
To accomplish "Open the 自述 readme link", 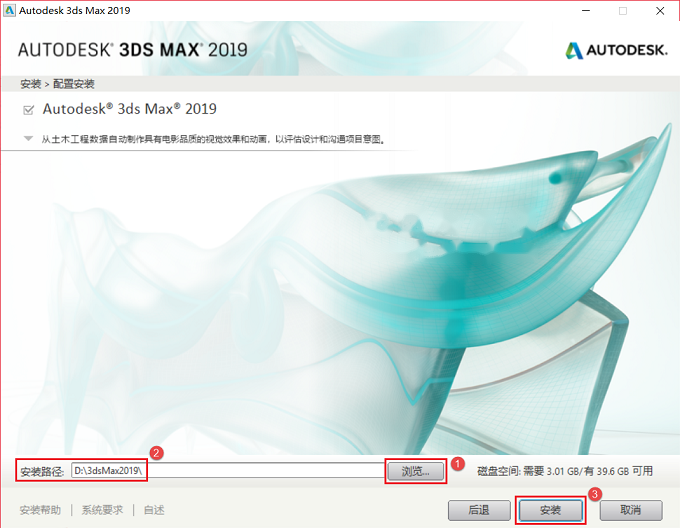I will point(154,510).
